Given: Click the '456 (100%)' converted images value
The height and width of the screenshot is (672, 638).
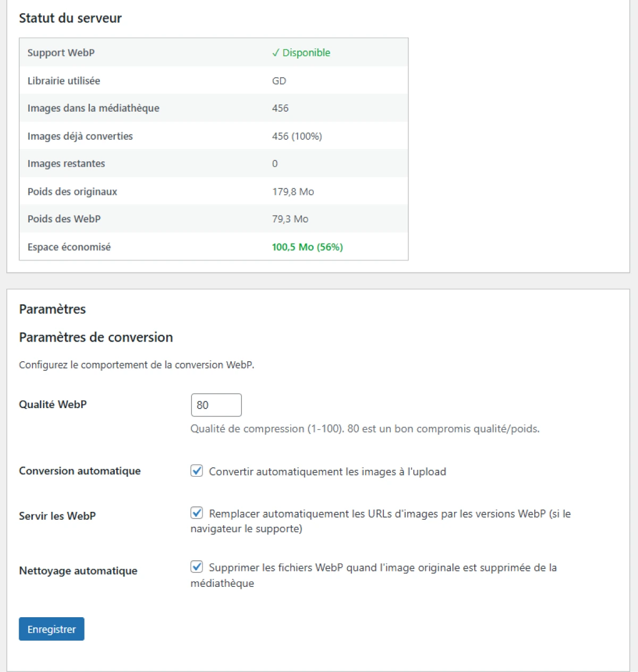Looking at the screenshot, I should coord(297,136).
